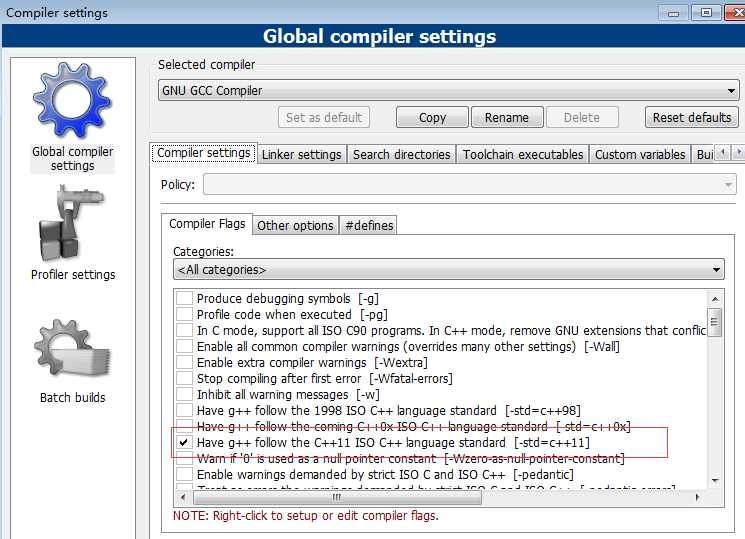Click tab strip right scroll arrow
This screenshot has width=745, height=539.
(738, 153)
